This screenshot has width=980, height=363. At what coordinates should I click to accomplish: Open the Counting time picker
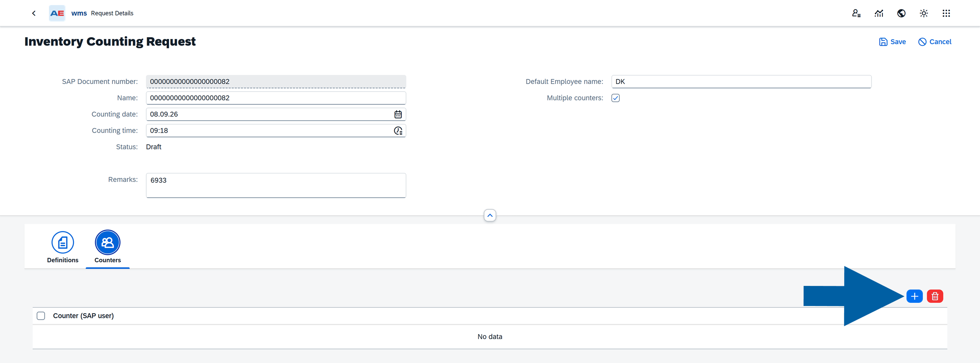pos(398,131)
